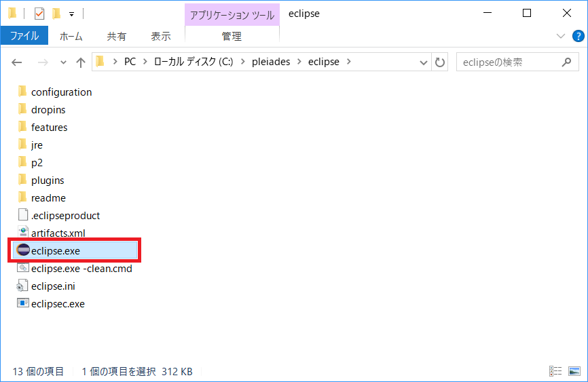The image size is (588, 382).
Task: Expand chevron after ローカル ディスク (C:)
Action: [242, 62]
